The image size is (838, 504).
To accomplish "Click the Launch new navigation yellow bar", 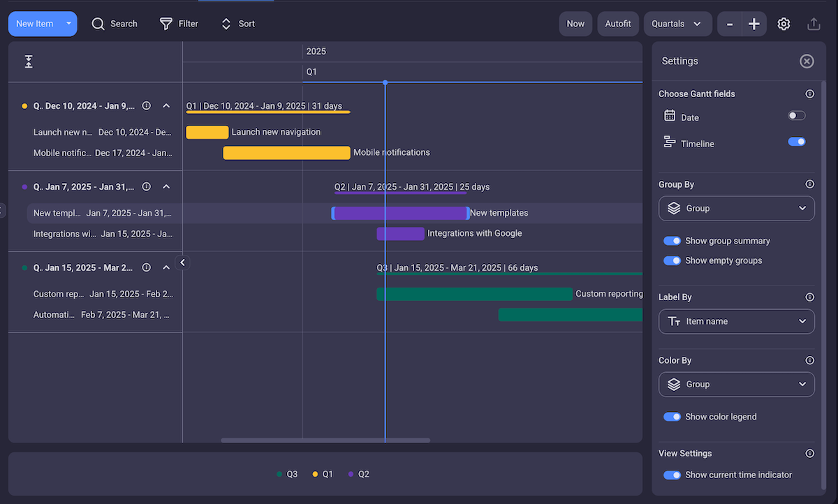I will [207, 132].
